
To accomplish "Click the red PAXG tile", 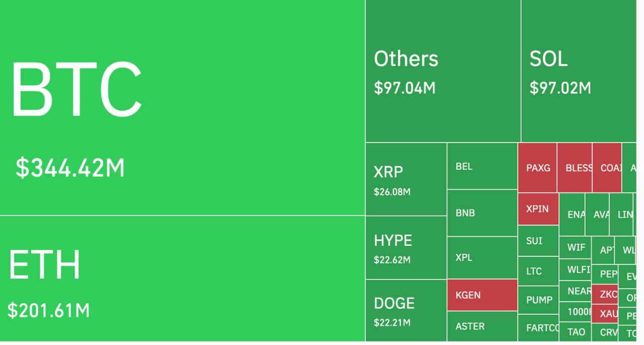I will [537, 168].
